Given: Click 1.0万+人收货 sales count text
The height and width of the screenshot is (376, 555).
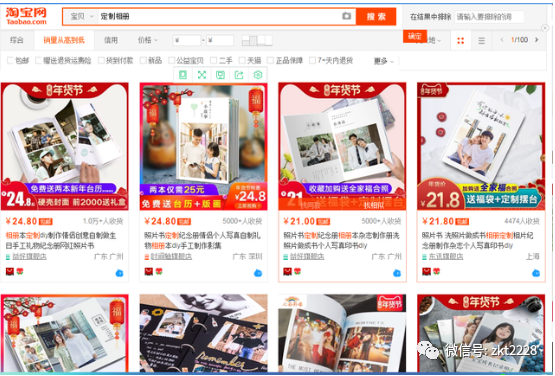Looking at the screenshot, I should click(x=103, y=221).
